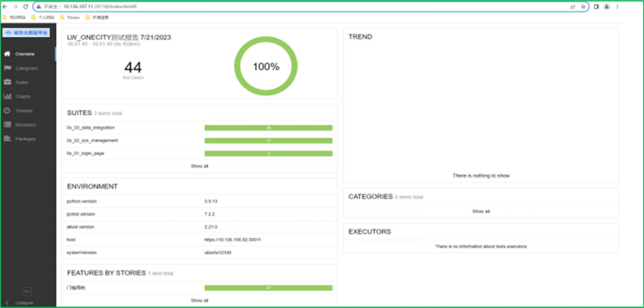
Task: Click the Graphs bar chart icon
Action: (7, 96)
